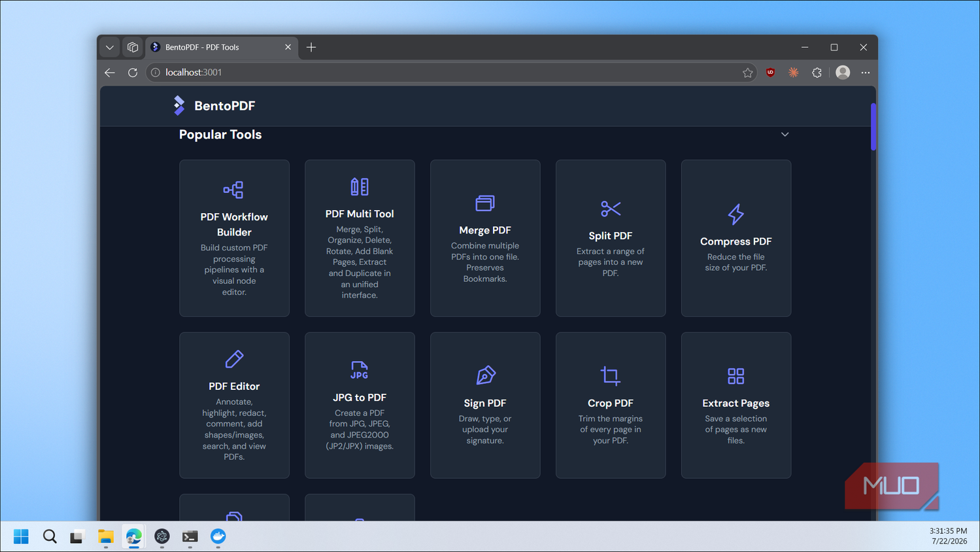The image size is (980, 552).
Task: Open a new browser tab
Action: (x=311, y=47)
